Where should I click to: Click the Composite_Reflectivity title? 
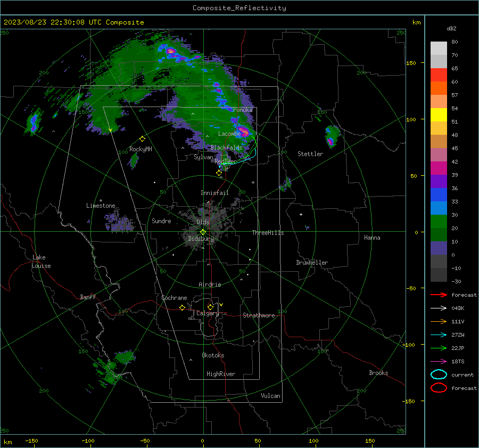pyautogui.click(x=240, y=8)
